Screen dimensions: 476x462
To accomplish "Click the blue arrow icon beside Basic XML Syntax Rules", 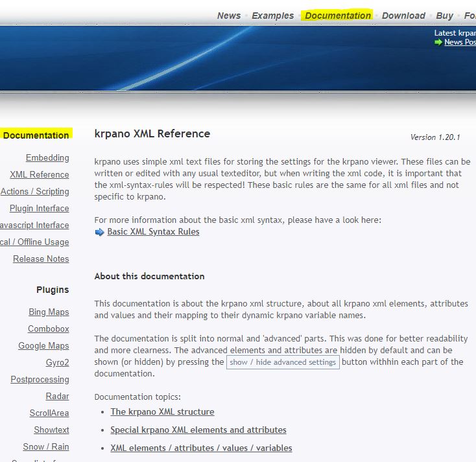I will click(x=99, y=232).
